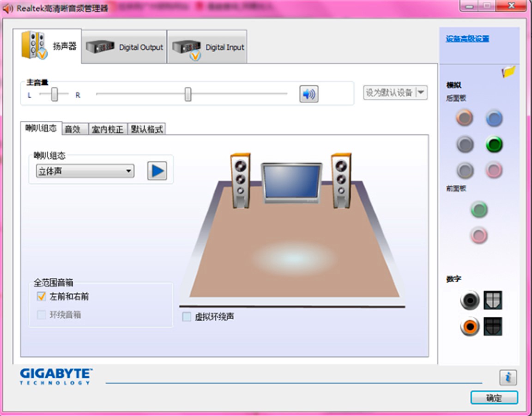This screenshot has width=532, height=416.
Task: Click the green rear speaker-out jack icon
Action: [x=494, y=144]
